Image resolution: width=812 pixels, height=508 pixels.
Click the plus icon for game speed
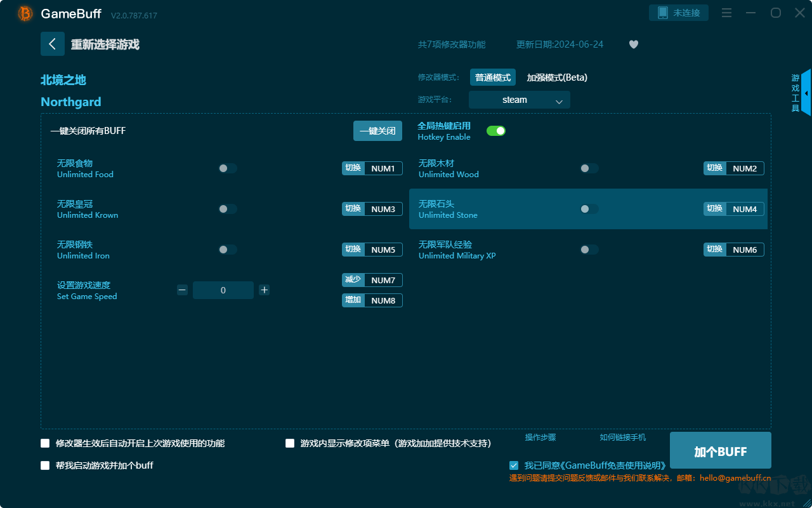coord(265,290)
